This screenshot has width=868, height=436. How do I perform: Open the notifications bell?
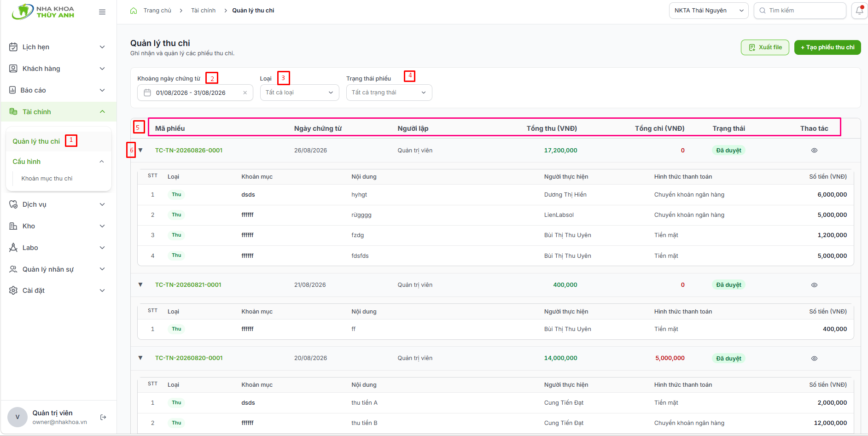point(859,11)
